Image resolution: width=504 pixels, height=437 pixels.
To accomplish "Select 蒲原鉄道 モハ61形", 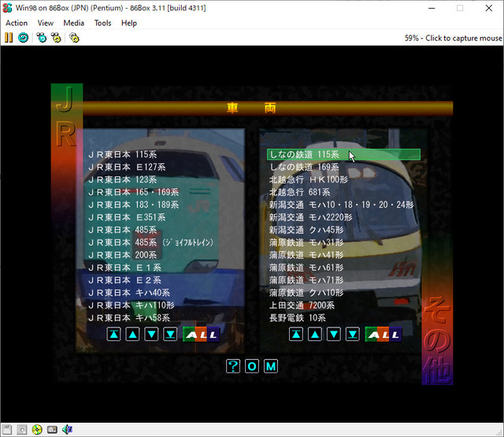I will point(306,268).
